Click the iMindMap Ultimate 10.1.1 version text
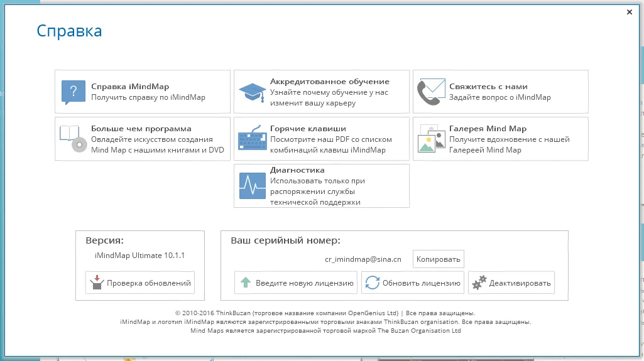644x361 pixels. (139, 255)
